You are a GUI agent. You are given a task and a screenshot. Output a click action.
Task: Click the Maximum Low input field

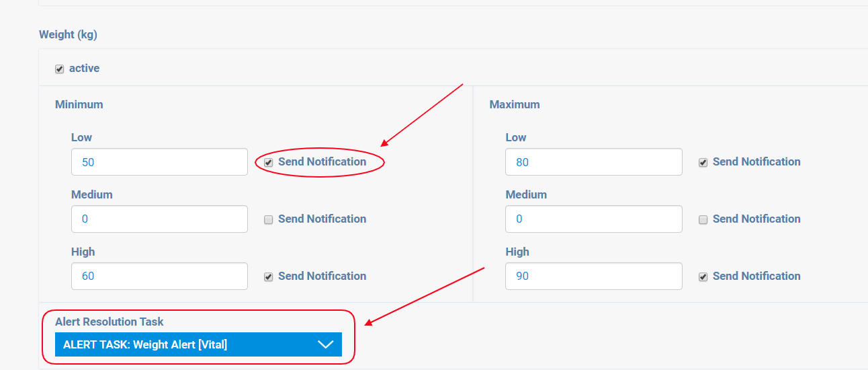coord(594,162)
